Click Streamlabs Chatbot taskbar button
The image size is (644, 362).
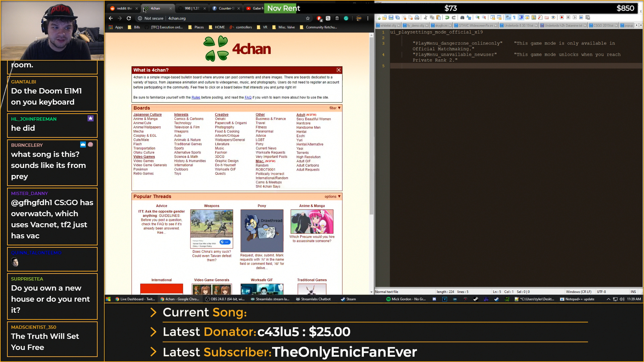(x=313, y=299)
